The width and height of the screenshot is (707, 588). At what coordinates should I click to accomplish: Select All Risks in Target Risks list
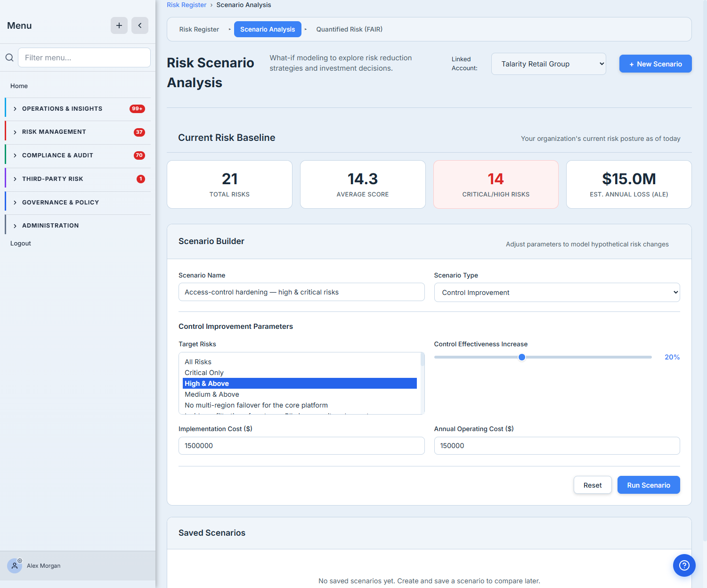(300, 362)
